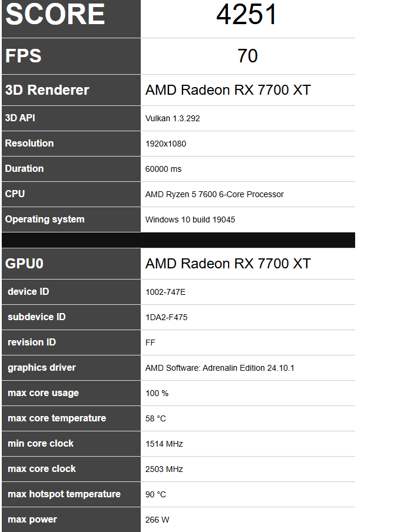
Task: Click the Duration 60000 ms value
Action: [x=163, y=169]
